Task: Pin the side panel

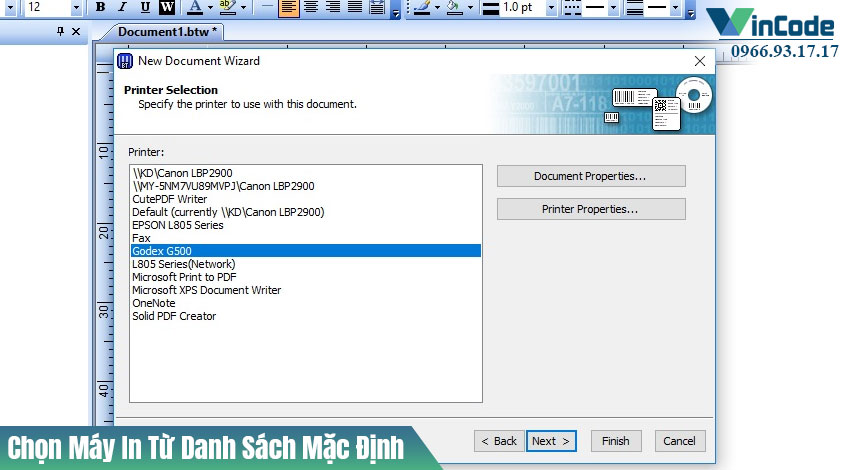Action: click(60, 31)
